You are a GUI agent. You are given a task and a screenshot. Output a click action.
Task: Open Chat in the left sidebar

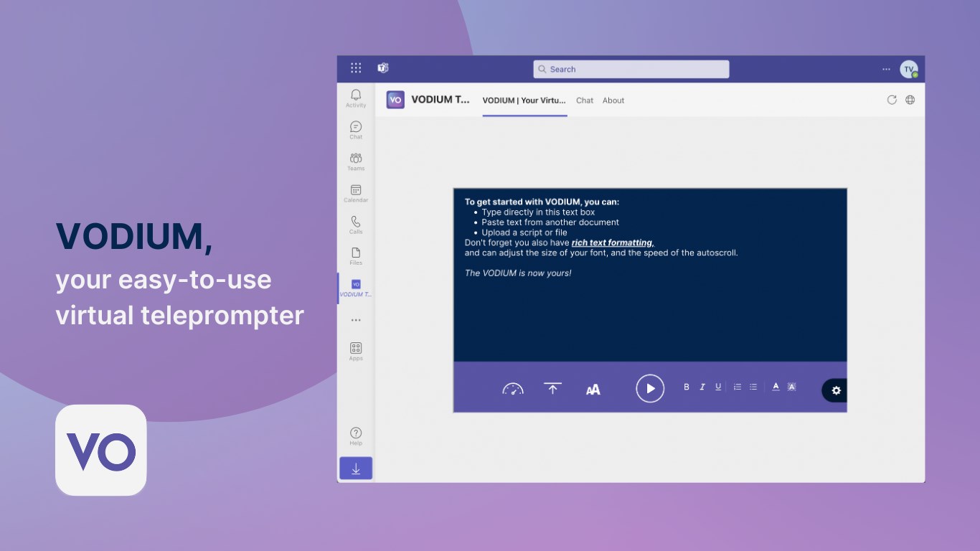[356, 130]
